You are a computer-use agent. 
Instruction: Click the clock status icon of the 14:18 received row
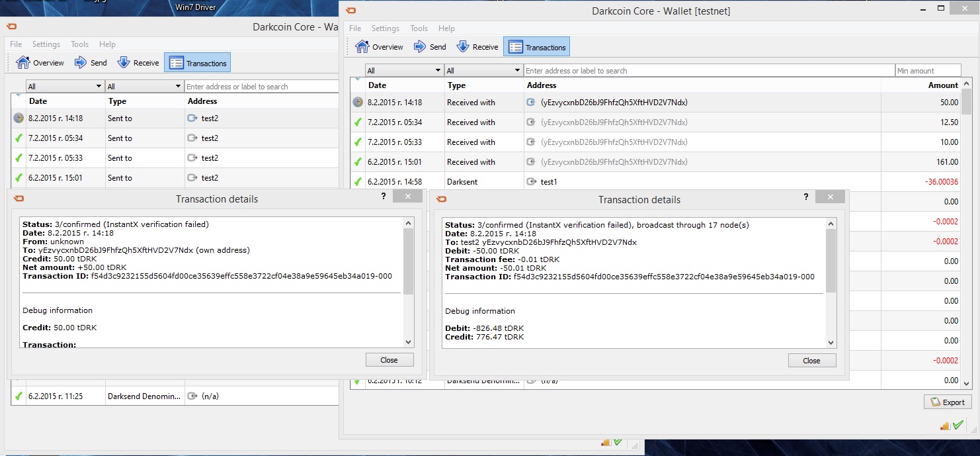[358, 102]
